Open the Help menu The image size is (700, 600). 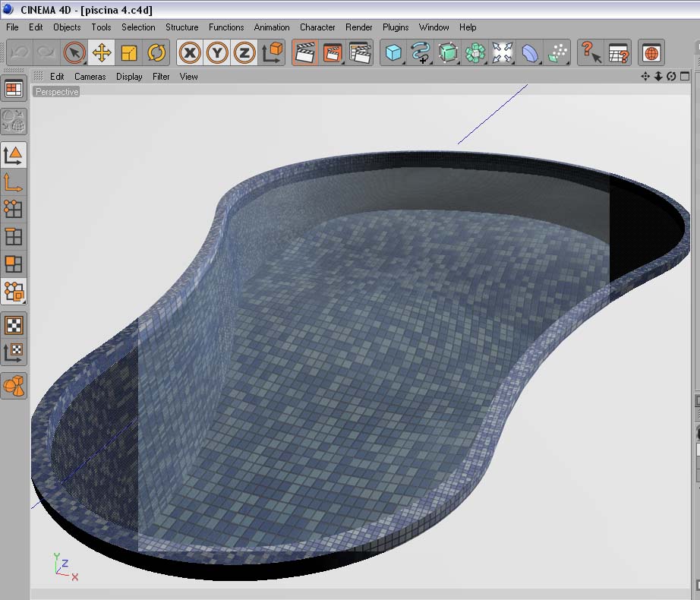click(468, 27)
